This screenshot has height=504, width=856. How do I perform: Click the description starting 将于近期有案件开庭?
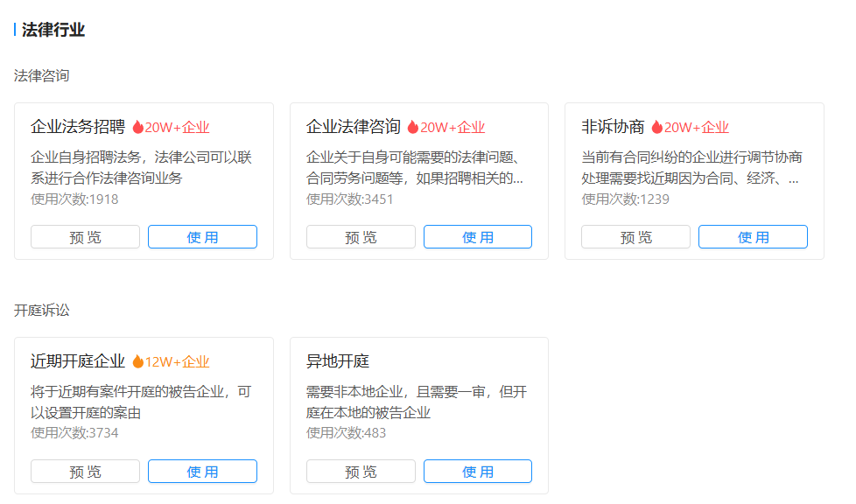tap(141, 402)
